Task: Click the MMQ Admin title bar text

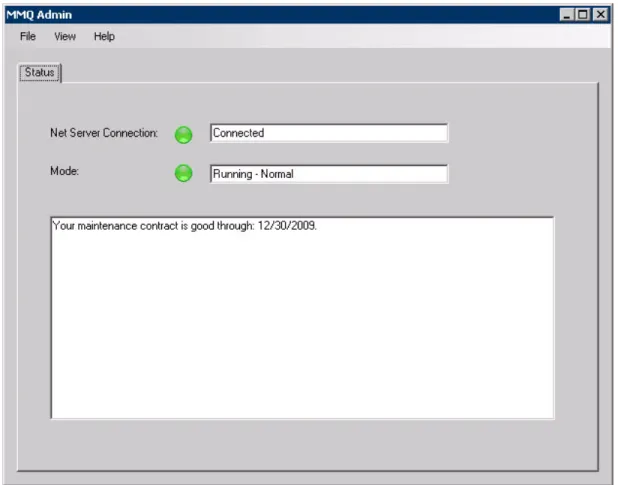Action: (x=39, y=15)
